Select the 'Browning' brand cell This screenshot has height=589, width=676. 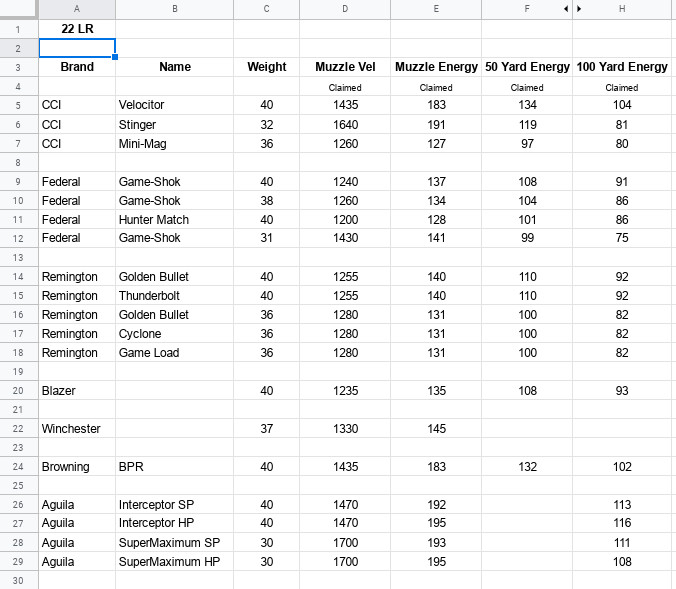click(x=77, y=467)
